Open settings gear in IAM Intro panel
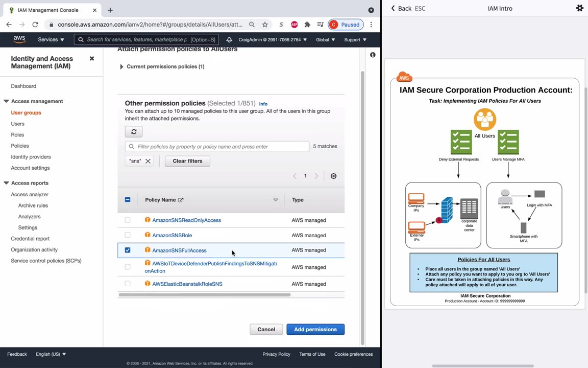 580,8
